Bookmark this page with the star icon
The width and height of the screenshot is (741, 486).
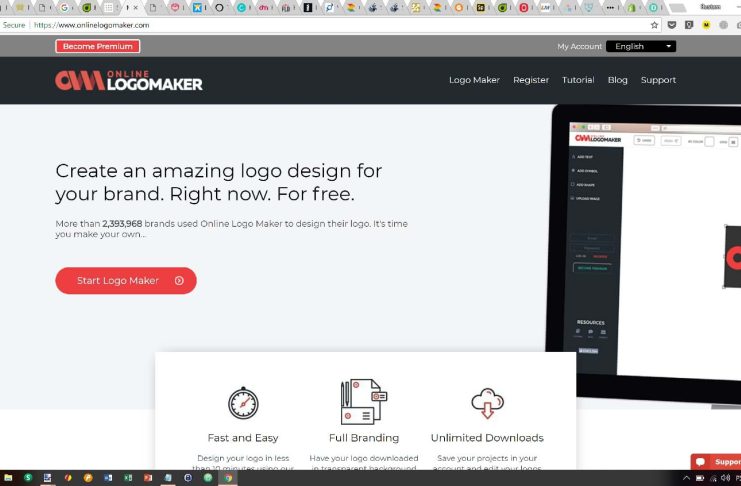click(654, 25)
